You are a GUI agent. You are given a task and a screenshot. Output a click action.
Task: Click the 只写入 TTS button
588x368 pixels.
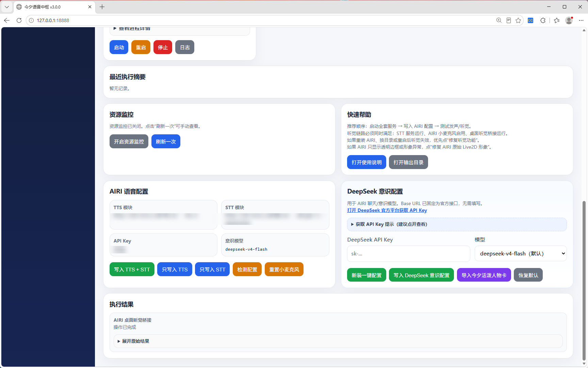(x=175, y=269)
